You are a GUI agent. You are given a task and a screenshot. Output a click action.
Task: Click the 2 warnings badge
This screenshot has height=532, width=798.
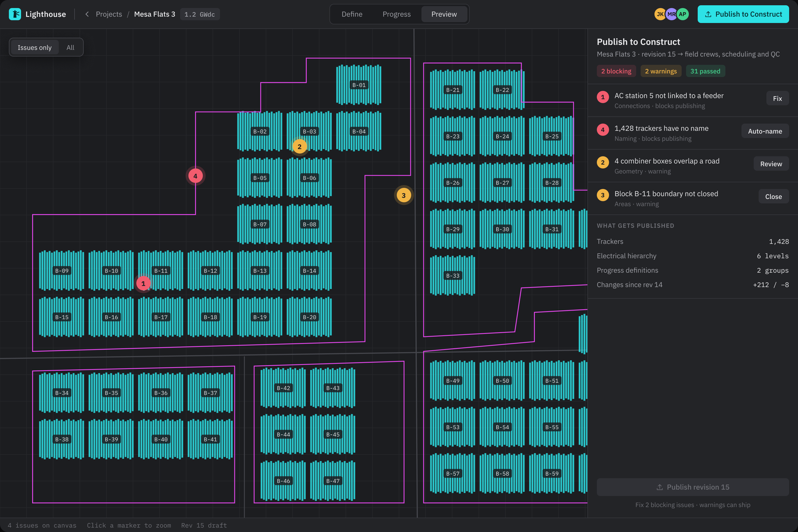pyautogui.click(x=661, y=71)
